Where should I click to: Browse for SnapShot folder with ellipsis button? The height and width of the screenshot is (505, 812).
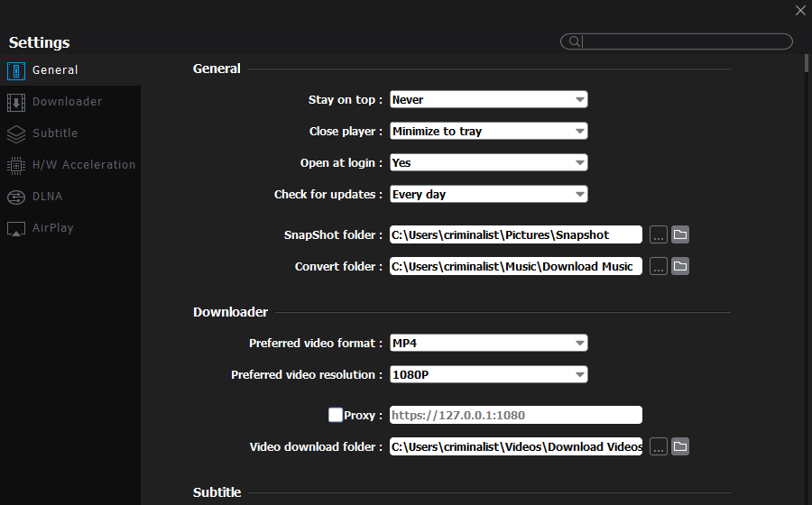659,234
